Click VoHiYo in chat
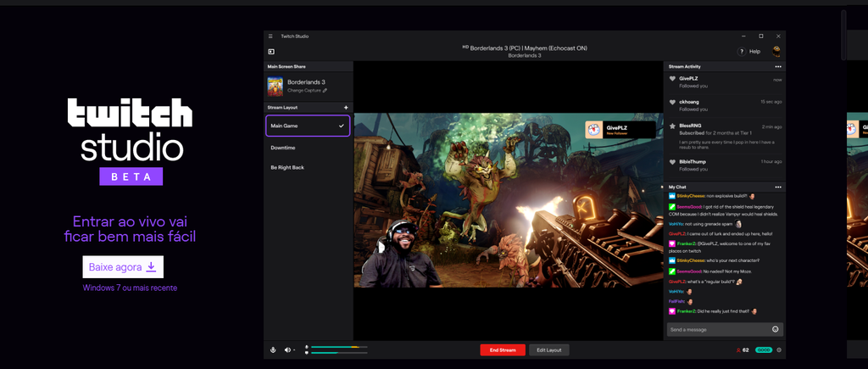Screen dimensions: 868x369 676,224
